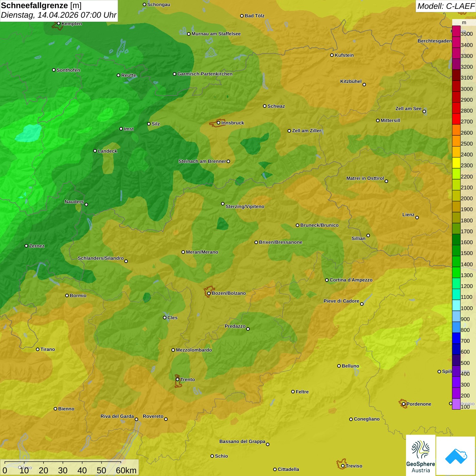This screenshot has width=476, height=476.
Task: Click the 'Steinach am Brenner' label
Action: (x=202, y=161)
